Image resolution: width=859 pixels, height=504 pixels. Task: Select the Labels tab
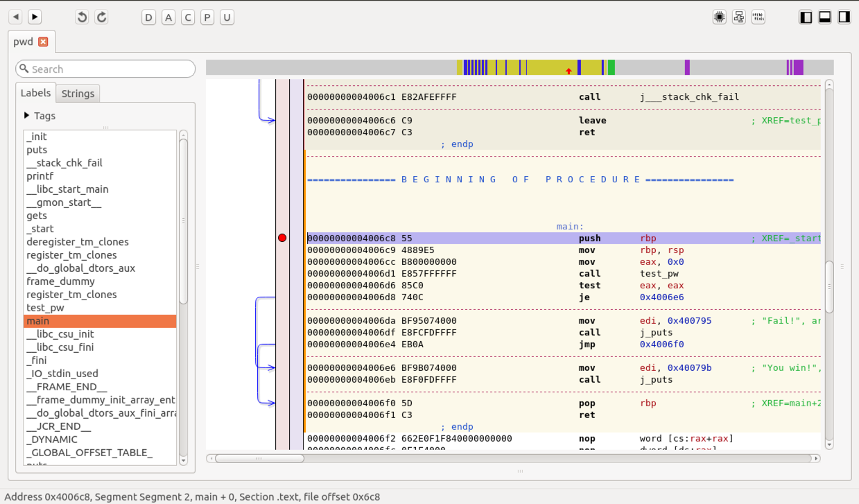pyautogui.click(x=35, y=93)
